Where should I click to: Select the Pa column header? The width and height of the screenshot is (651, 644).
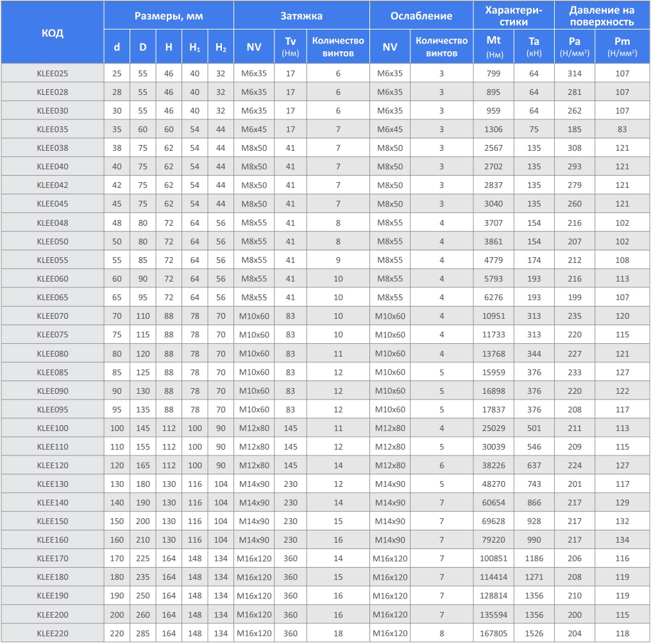click(x=574, y=47)
